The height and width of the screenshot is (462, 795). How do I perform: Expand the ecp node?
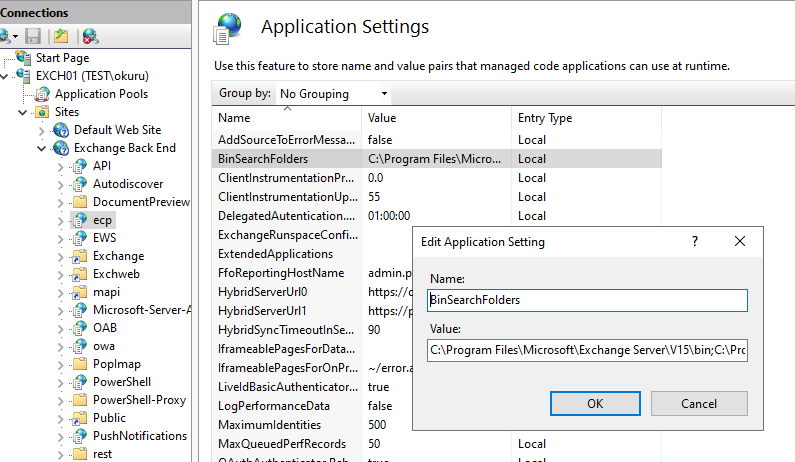[60, 221]
